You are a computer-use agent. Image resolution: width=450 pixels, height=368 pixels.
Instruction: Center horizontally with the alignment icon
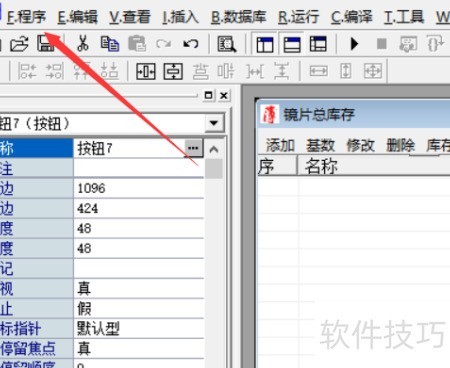[x=146, y=71]
